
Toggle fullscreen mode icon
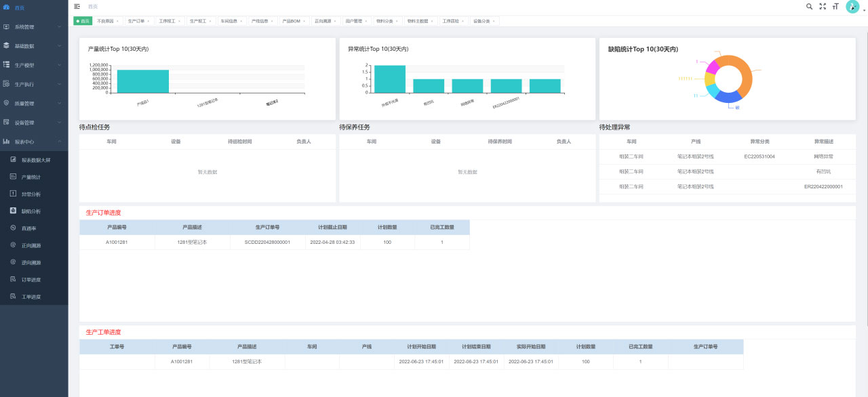click(x=823, y=6)
